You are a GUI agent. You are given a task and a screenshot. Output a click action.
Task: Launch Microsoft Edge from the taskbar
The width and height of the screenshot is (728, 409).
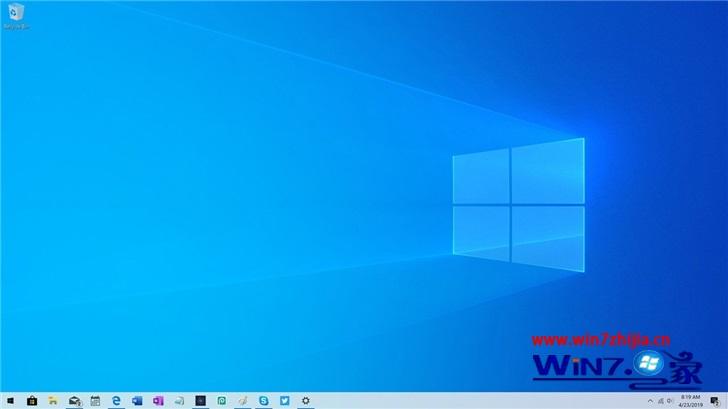click(116, 400)
